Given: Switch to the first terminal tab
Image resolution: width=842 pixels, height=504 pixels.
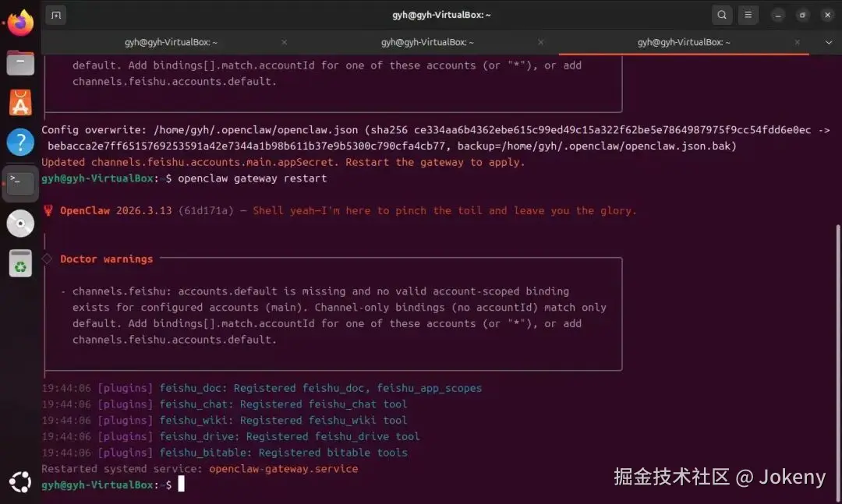Looking at the screenshot, I should pyautogui.click(x=171, y=42).
